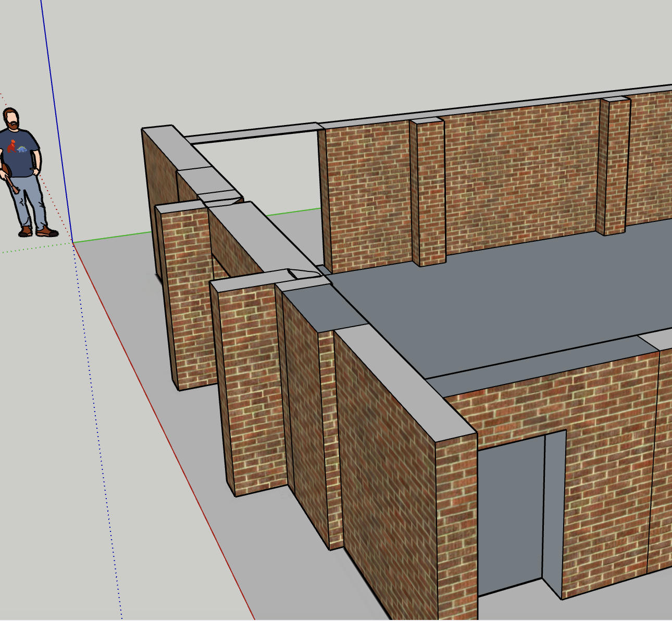Click the blue vertical axis line
The width and height of the screenshot is (672, 621).
56,122
